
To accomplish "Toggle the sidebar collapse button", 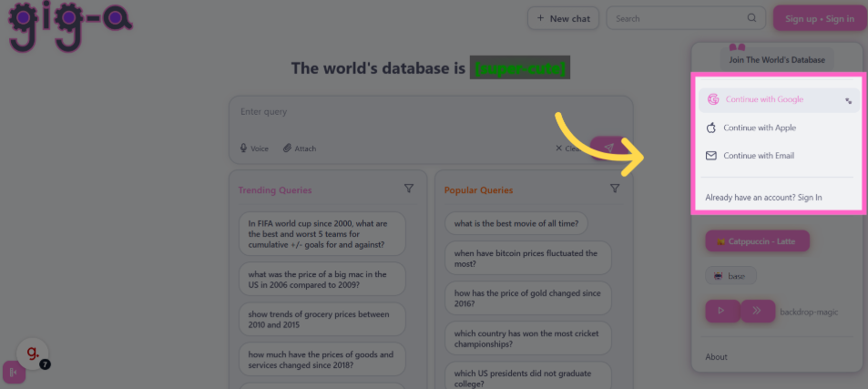I will coord(14,372).
